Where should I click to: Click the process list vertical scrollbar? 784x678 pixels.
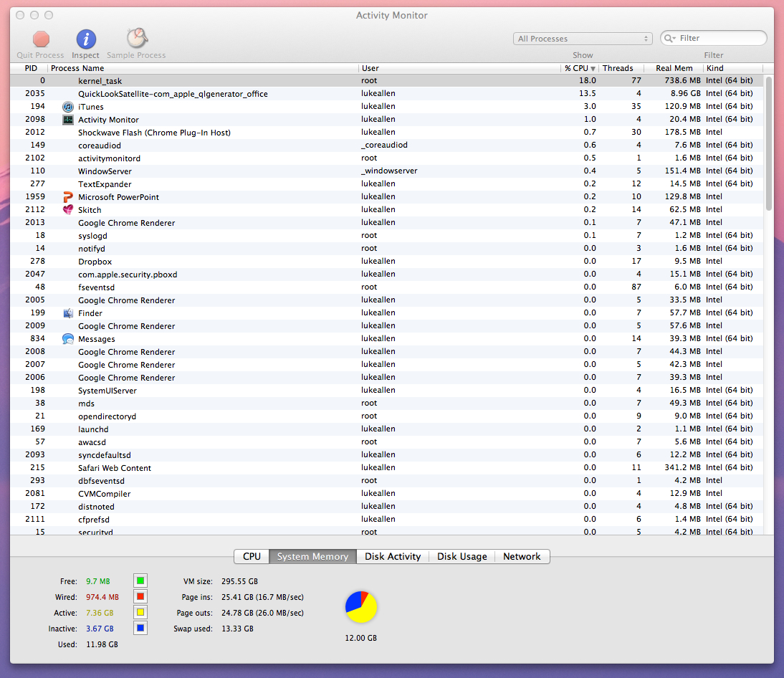tap(769, 143)
